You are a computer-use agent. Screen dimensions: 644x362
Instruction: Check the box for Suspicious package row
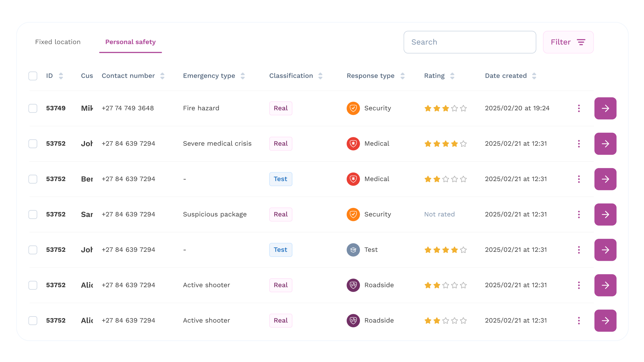coord(33,215)
